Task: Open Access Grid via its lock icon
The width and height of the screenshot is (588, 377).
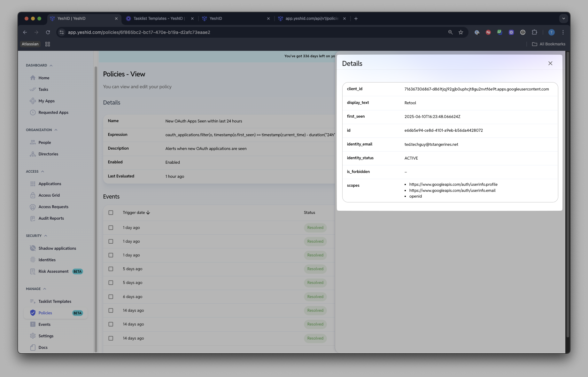Action: [33, 195]
